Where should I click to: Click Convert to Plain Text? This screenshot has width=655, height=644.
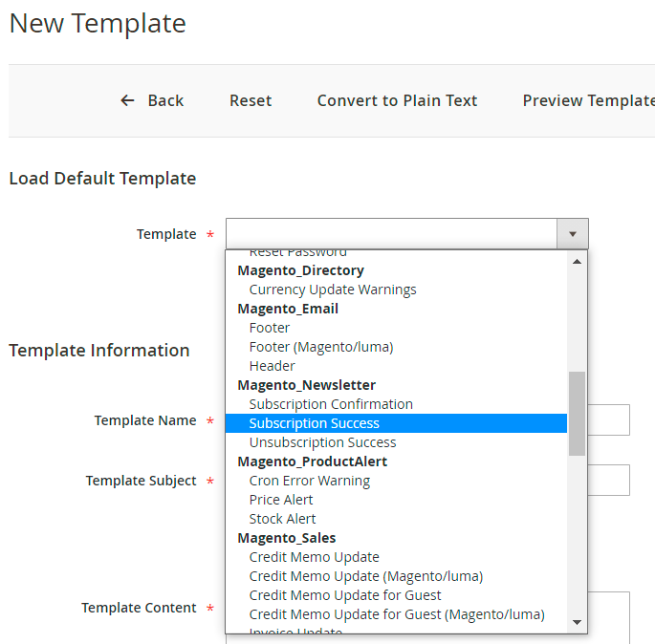coord(397,100)
